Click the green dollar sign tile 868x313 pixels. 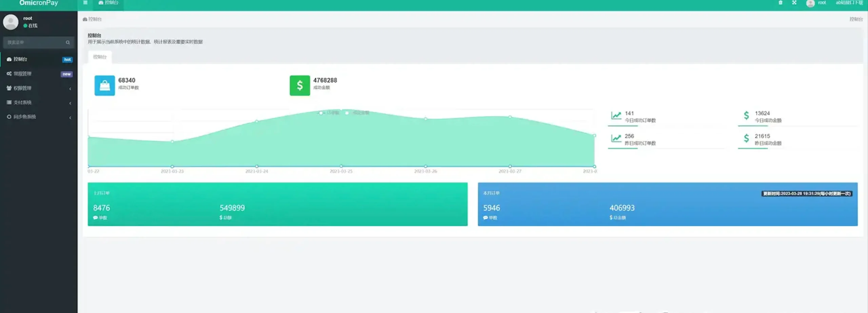click(299, 85)
